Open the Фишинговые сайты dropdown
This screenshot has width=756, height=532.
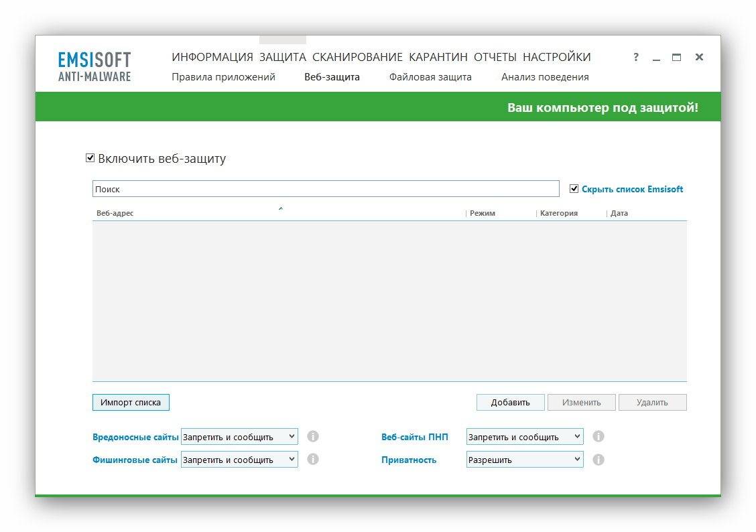tap(239, 459)
